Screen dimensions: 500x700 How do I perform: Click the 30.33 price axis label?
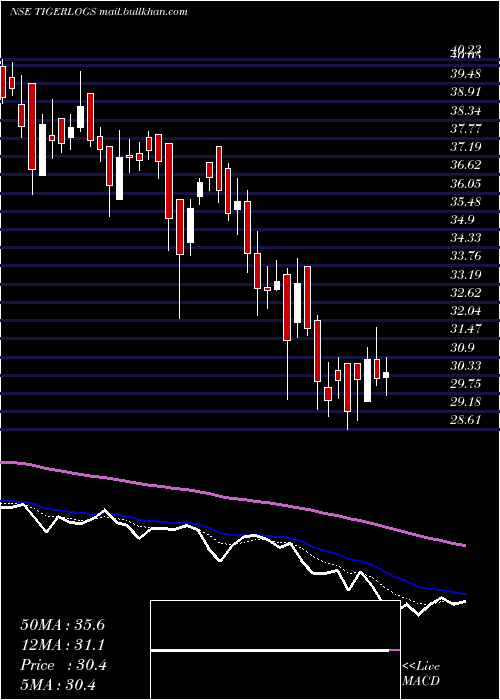pos(465,366)
